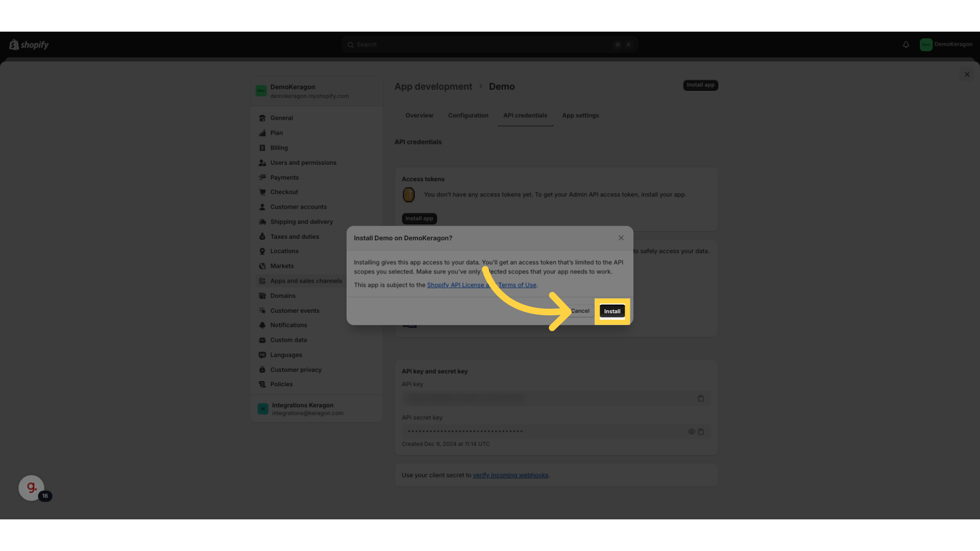The width and height of the screenshot is (980, 551).
Task: Open Custom data icon
Action: click(x=262, y=340)
